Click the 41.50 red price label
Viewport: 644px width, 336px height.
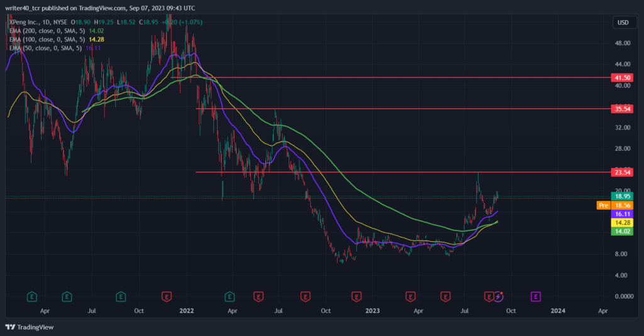click(x=622, y=77)
